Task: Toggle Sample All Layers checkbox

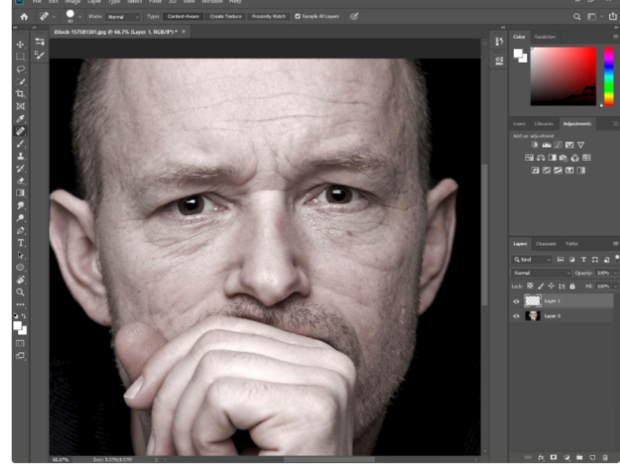Action: (297, 17)
